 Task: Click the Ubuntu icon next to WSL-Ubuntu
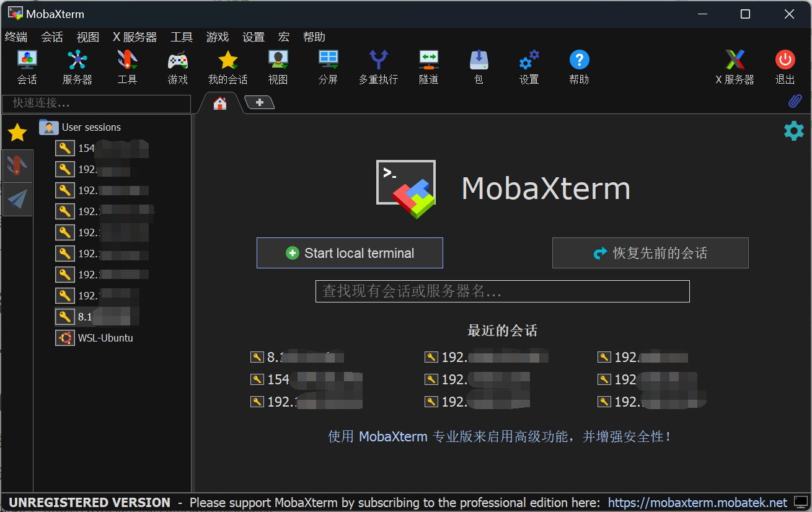(65, 338)
